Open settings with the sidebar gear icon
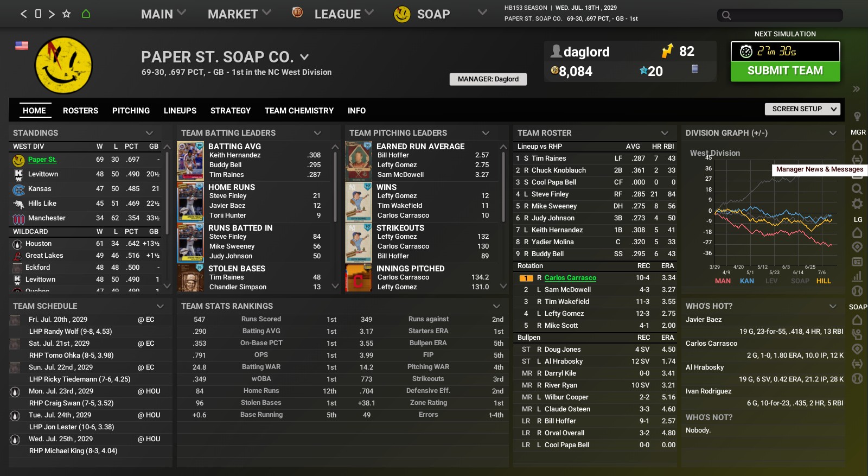The height and width of the screenshot is (476, 868). 857,204
